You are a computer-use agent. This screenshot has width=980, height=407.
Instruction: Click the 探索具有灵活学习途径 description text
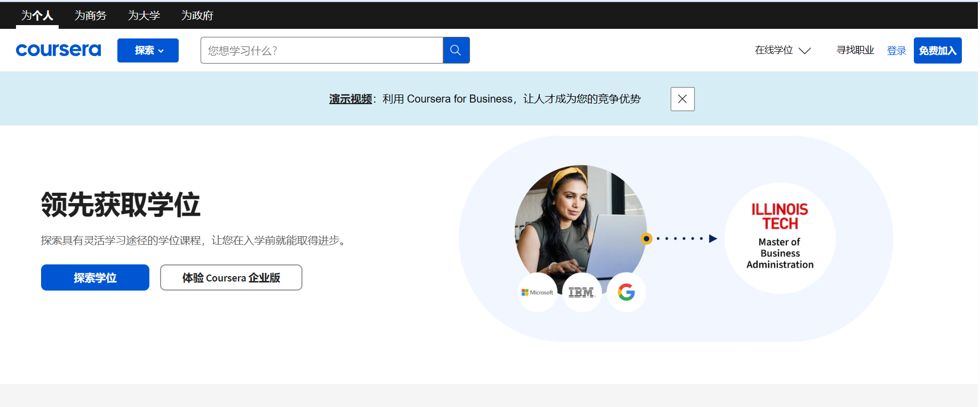click(195, 240)
